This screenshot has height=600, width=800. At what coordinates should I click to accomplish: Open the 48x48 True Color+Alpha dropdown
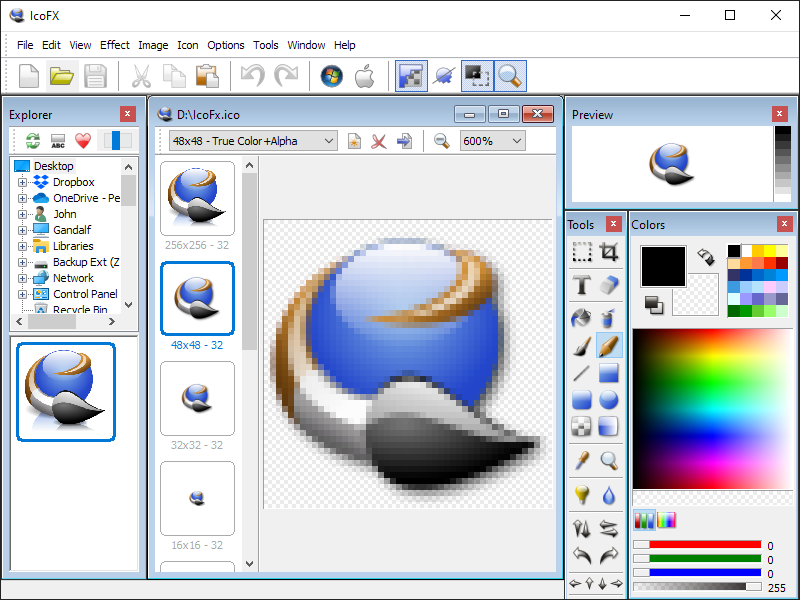click(x=252, y=141)
